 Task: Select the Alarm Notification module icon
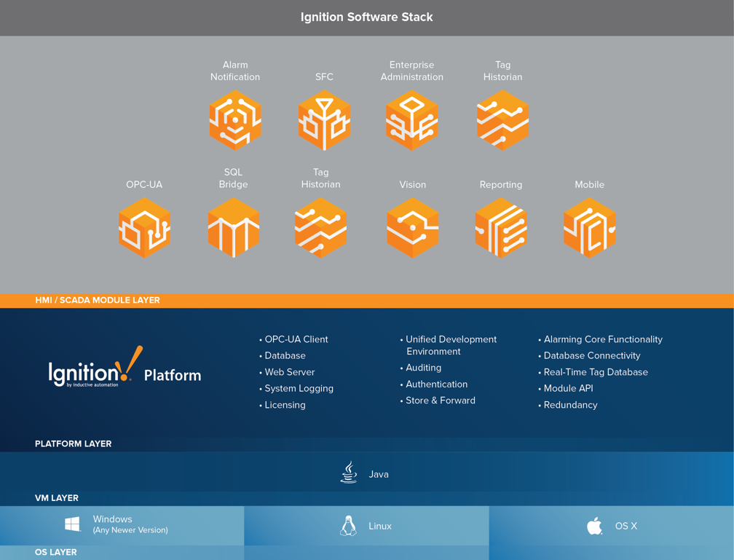pos(234,120)
